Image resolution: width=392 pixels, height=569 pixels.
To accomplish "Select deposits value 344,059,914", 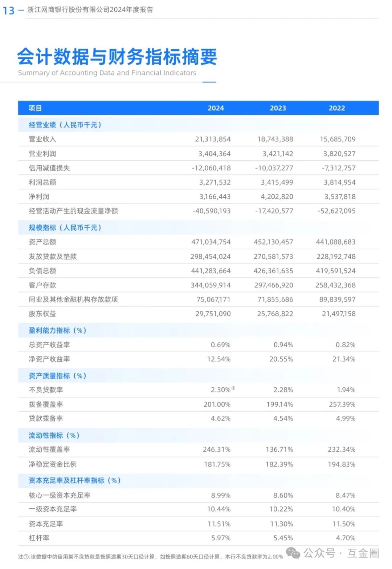I will pyautogui.click(x=211, y=285).
